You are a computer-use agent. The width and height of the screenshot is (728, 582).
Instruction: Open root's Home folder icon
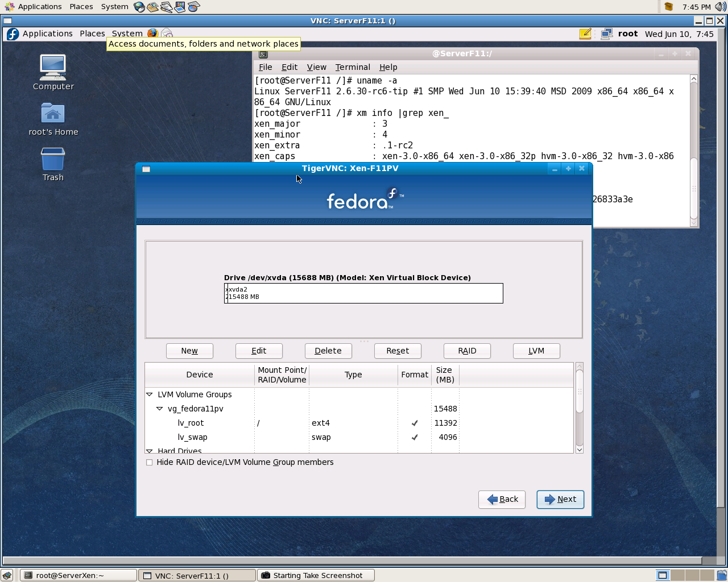53,119
